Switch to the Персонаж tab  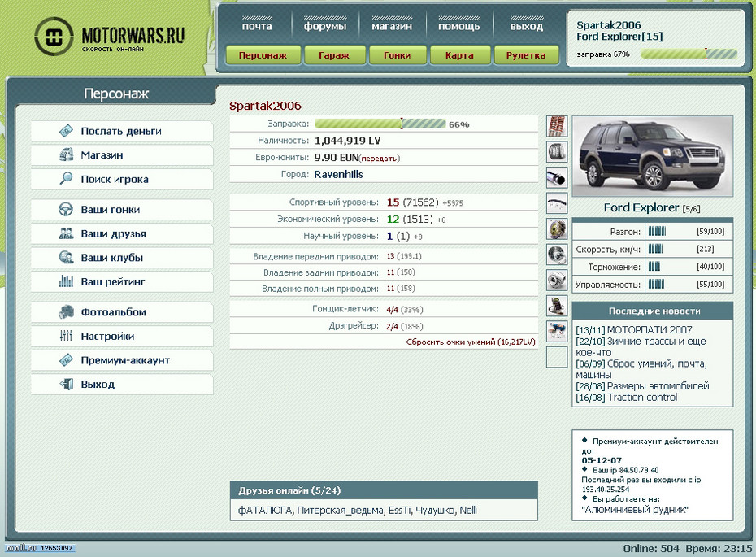pos(263,55)
